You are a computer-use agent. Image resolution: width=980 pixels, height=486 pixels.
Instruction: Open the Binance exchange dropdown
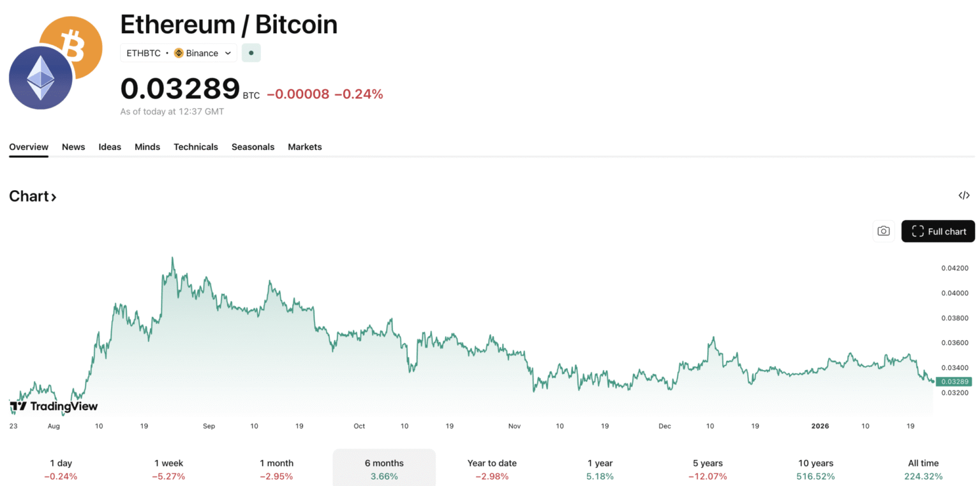tap(227, 53)
